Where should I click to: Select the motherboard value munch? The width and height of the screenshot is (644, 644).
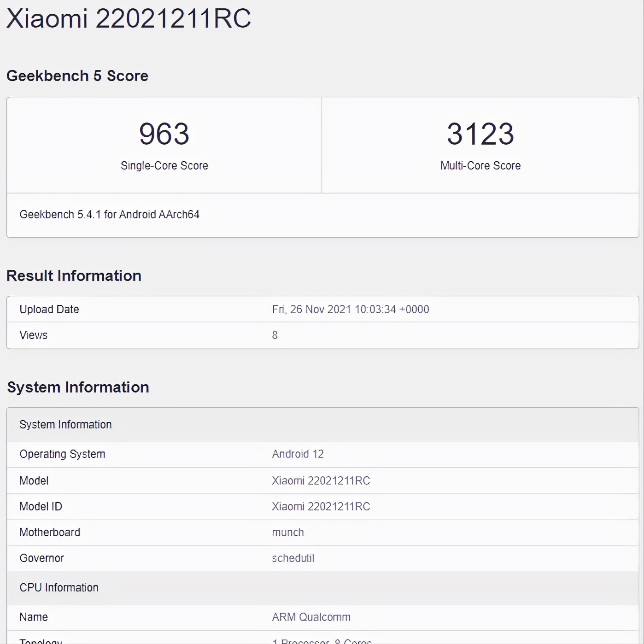288,532
